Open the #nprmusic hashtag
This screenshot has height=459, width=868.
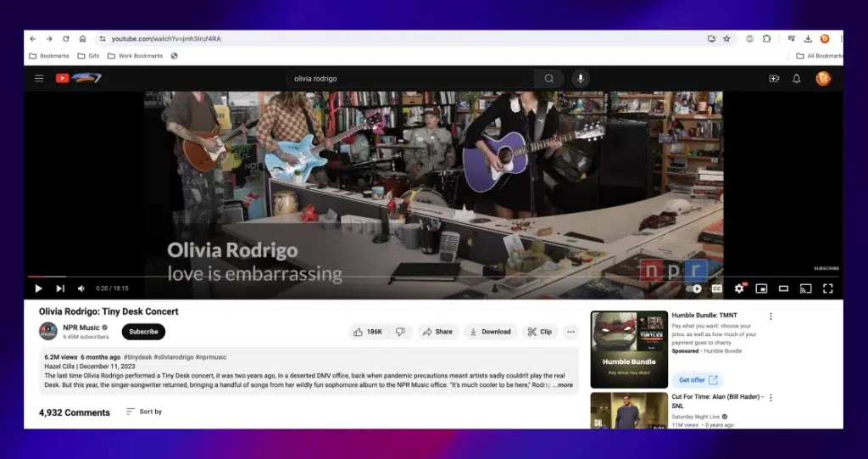211,357
